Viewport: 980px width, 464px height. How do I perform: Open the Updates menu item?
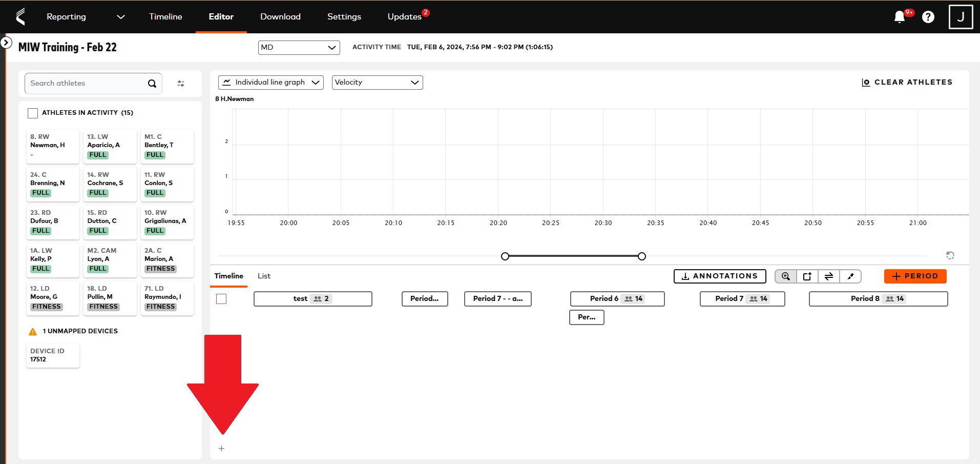tap(404, 16)
